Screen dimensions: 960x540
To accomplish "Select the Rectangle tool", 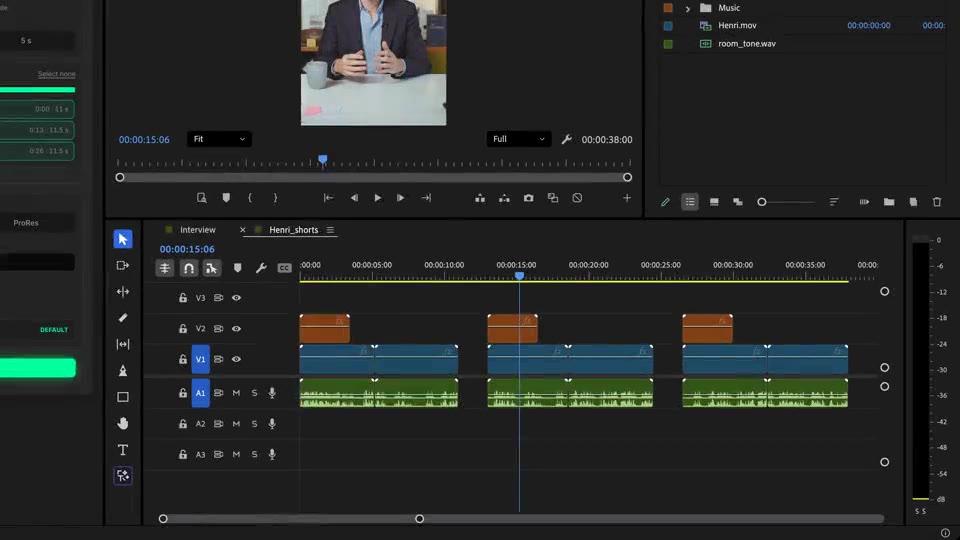I will click(x=122, y=397).
